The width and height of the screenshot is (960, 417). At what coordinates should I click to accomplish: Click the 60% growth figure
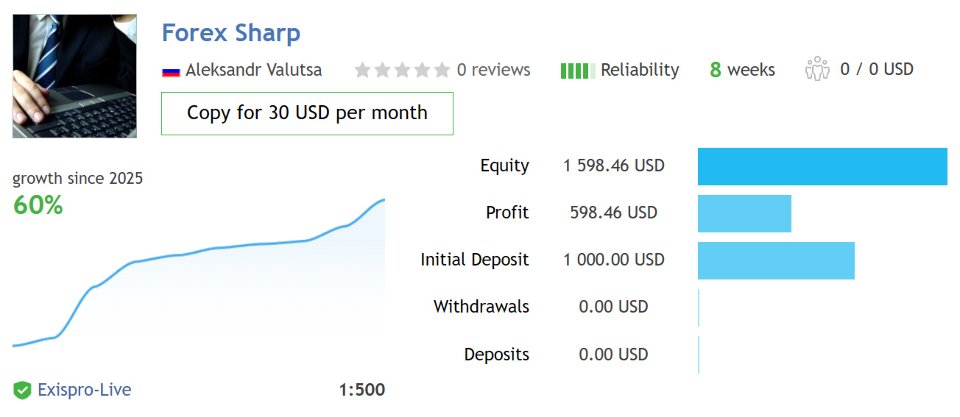coord(38,206)
